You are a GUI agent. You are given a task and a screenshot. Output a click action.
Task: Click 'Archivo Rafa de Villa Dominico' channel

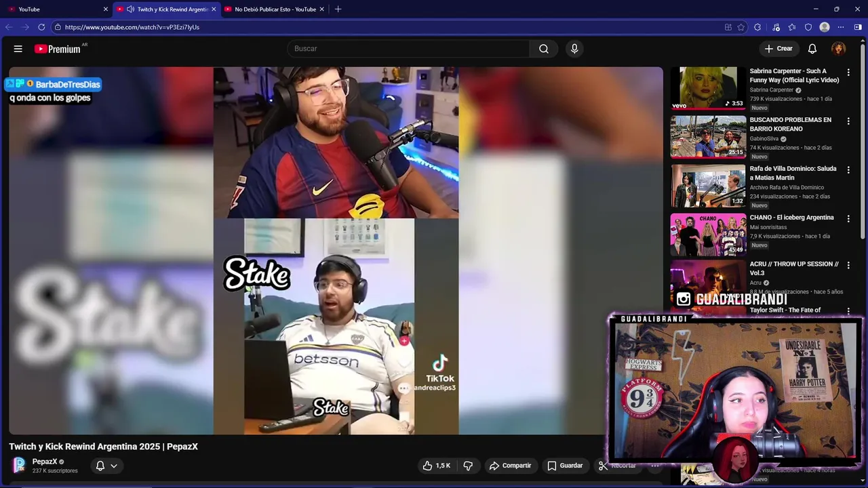pos(787,188)
